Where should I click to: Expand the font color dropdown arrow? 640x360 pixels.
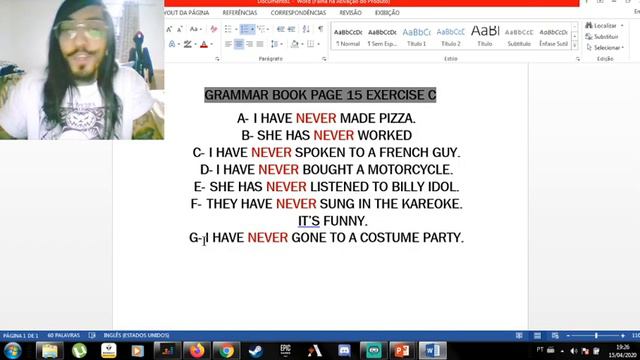(x=211, y=44)
